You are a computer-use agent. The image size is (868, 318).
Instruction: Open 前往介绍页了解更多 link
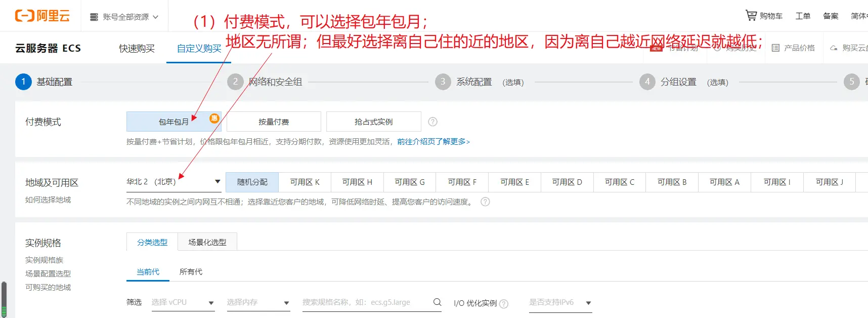(x=433, y=142)
